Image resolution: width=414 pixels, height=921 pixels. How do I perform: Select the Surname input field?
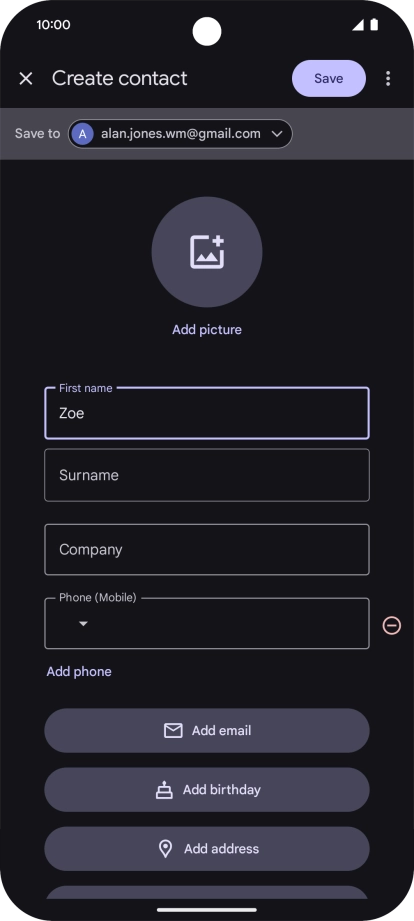click(x=207, y=475)
